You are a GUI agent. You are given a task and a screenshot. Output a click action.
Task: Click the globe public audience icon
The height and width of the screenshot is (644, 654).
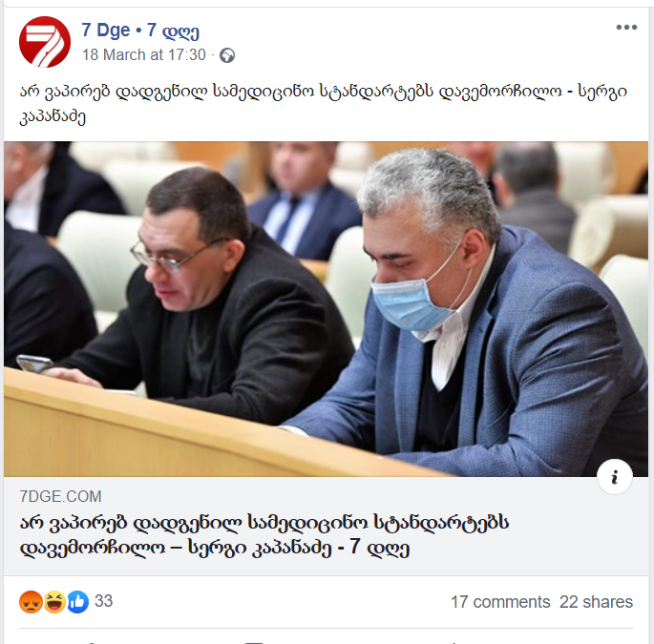pos(227,55)
